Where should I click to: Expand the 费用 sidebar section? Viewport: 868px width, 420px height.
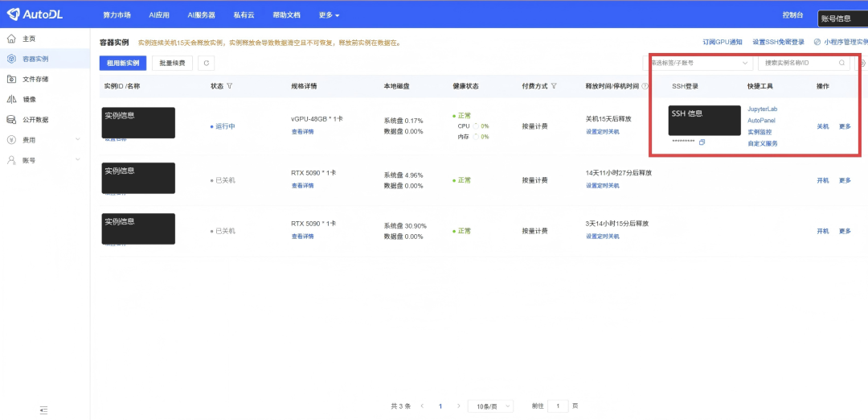pyautogui.click(x=45, y=140)
